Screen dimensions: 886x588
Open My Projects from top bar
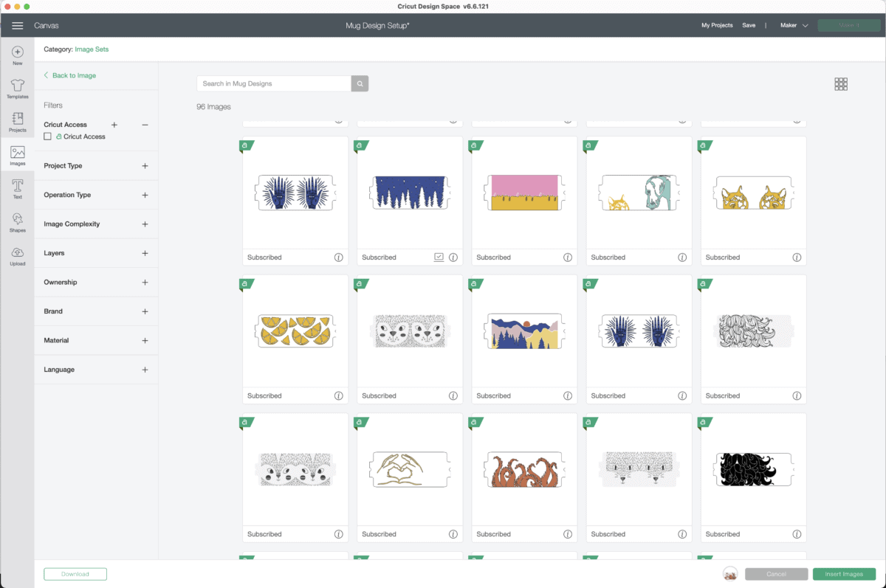(x=717, y=26)
